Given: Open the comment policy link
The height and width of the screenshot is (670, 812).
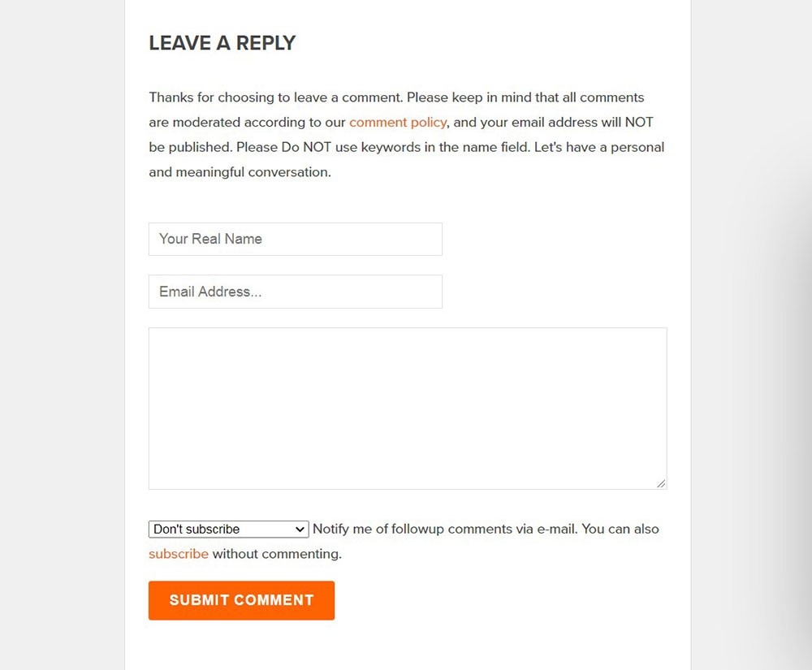Looking at the screenshot, I should 398,122.
